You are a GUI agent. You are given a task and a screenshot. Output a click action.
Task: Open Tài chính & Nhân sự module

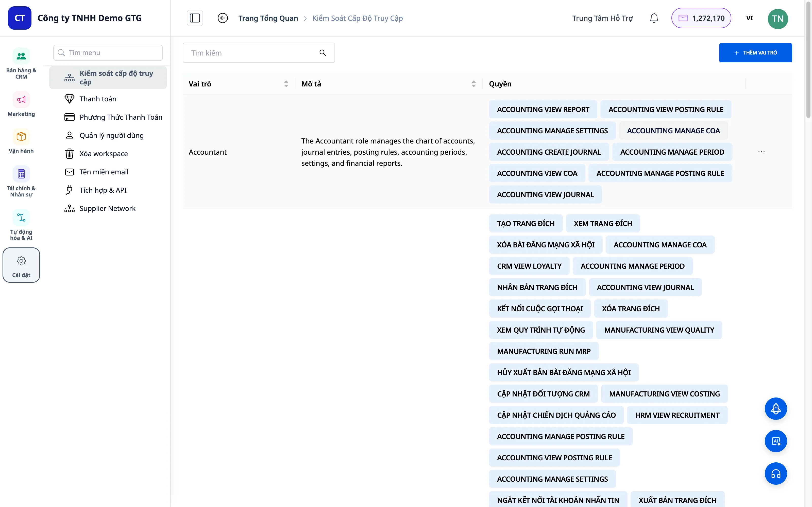click(21, 182)
